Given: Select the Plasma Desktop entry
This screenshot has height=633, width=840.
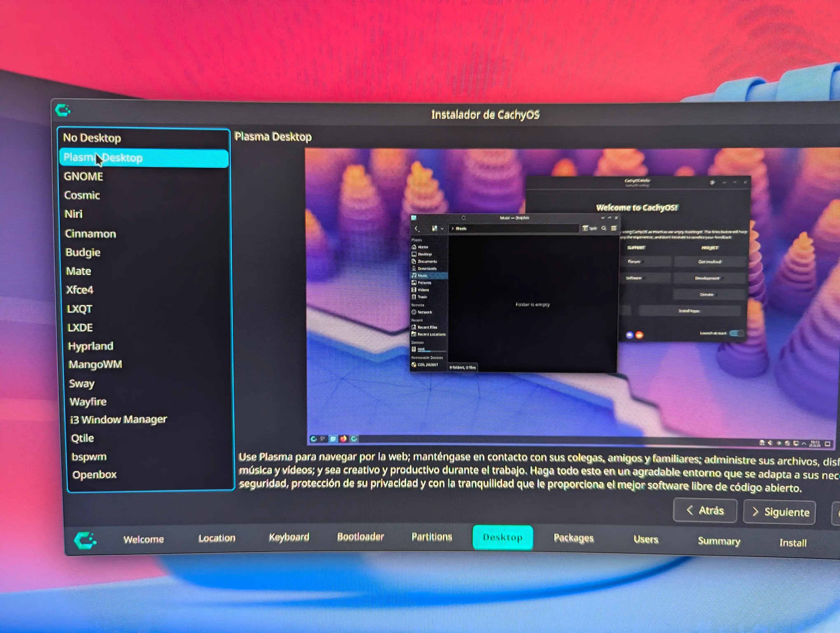Looking at the screenshot, I should 144,158.
